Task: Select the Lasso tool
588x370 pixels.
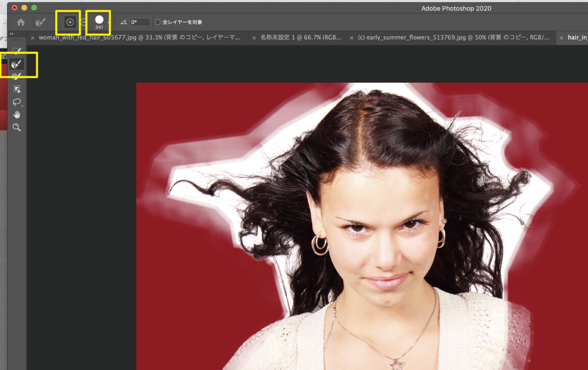Action: click(x=17, y=102)
